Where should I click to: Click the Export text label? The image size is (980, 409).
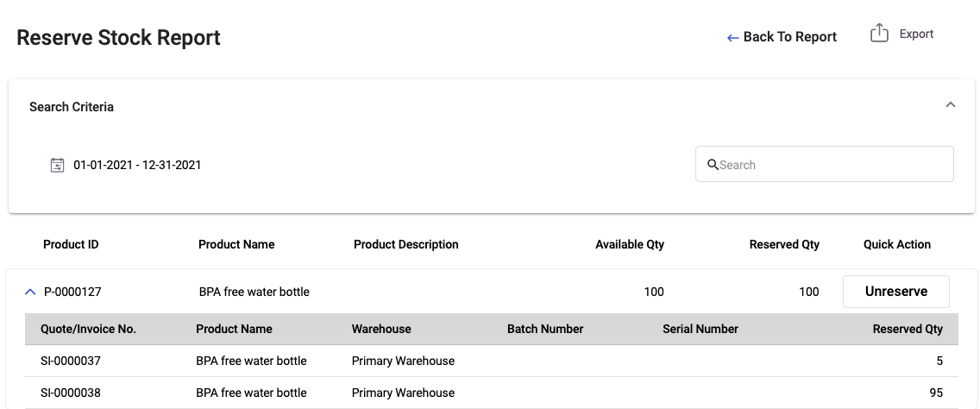pos(916,34)
